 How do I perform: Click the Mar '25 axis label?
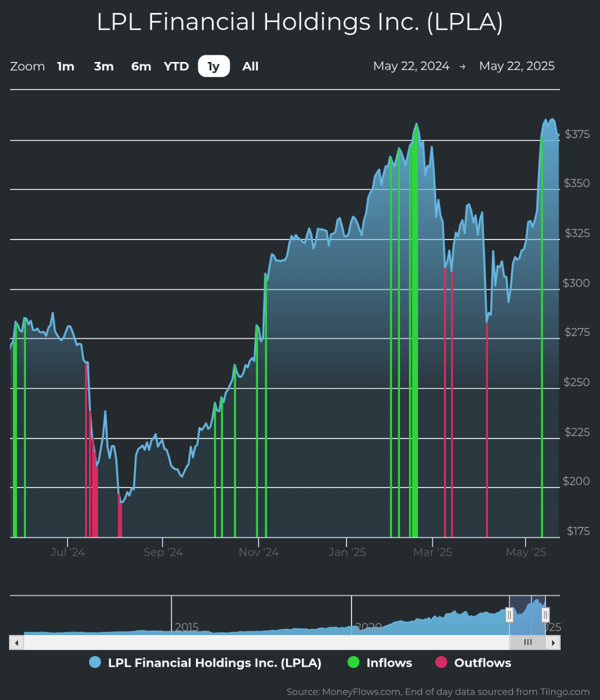[433, 552]
